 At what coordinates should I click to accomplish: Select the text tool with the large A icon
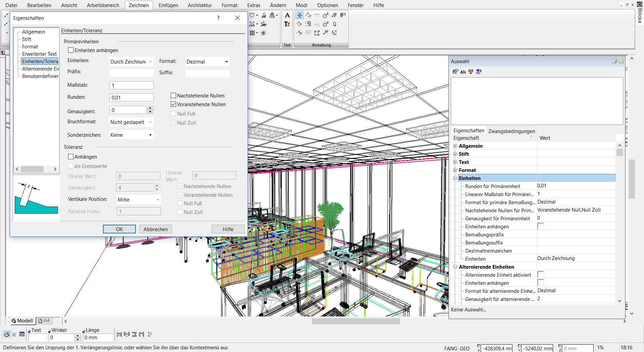287,15
